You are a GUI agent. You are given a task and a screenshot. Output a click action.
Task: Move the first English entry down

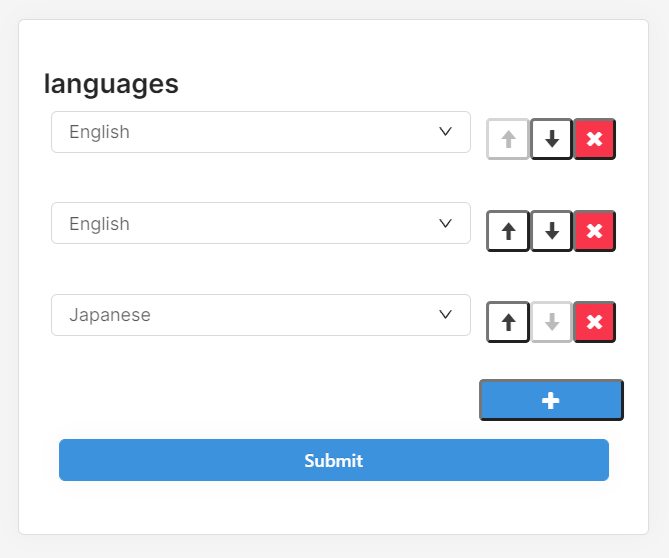click(x=551, y=139)
